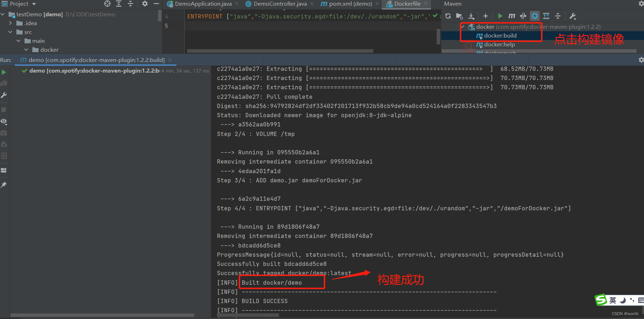Close demo Run tab
The image size is (644, 319).
(x=170, y=60)
